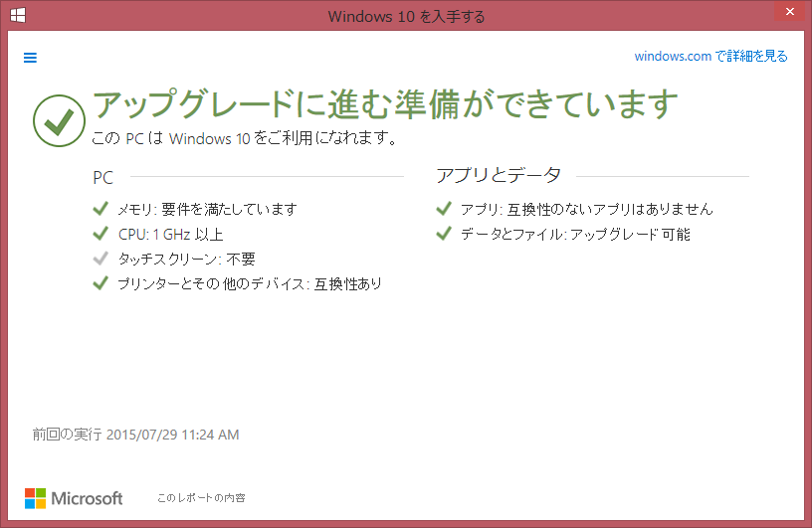Close the Windows 10 を入手する window
Viewport: 812px width, 528px height.
coord(790,11)
